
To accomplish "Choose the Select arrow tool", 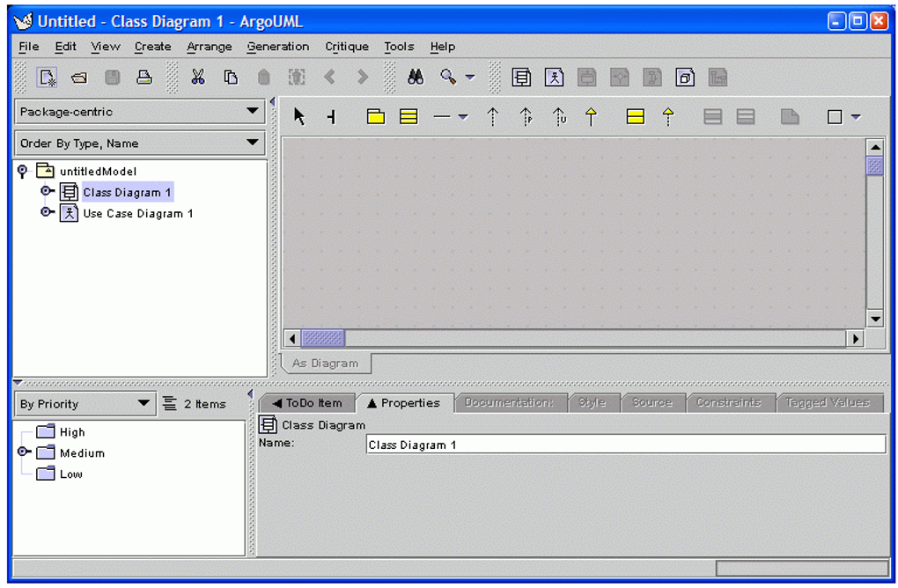I will point(299,117).
